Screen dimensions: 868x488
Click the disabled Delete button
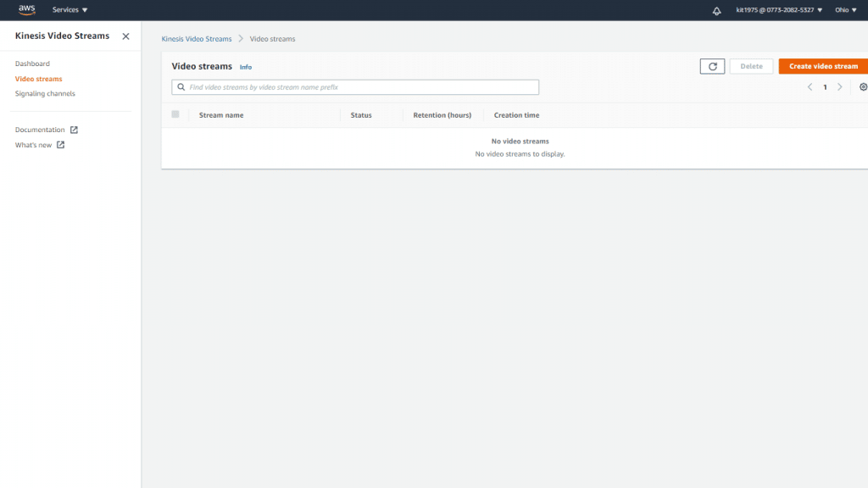(751, 66)
